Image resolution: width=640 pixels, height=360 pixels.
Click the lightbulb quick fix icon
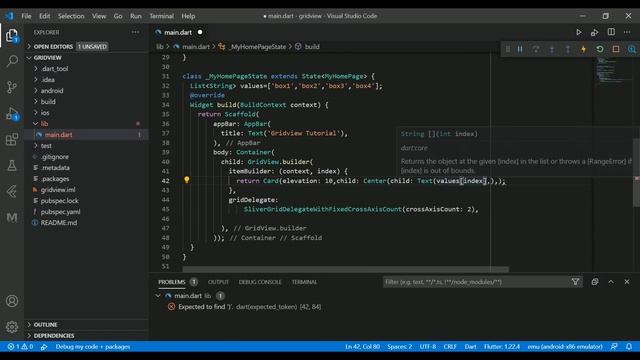coord(187,180)
